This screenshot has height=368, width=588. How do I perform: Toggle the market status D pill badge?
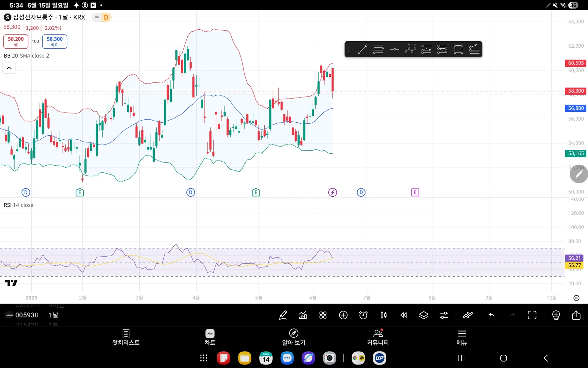[x=102, y=17]
